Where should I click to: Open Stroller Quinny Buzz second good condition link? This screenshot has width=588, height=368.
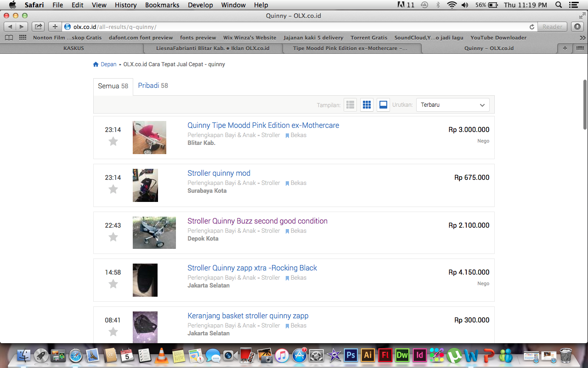coord(257,221)
